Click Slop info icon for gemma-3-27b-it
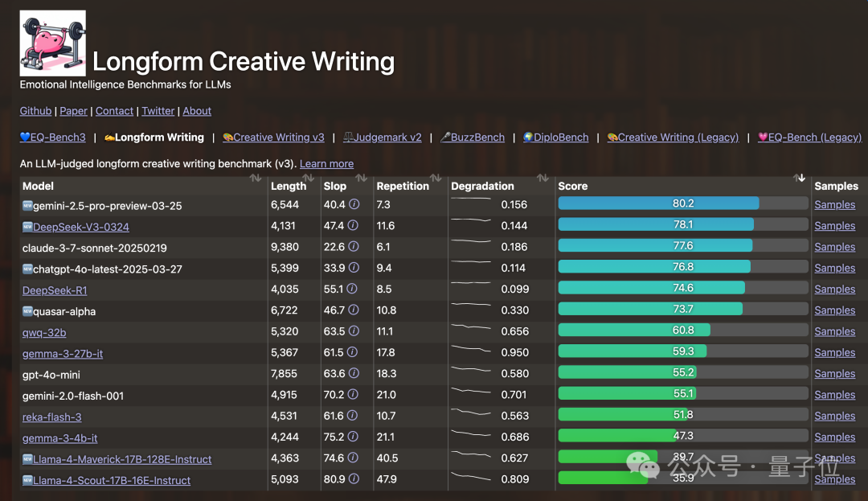This screenshot has height=501, width=868. click(x=352, y=352)
